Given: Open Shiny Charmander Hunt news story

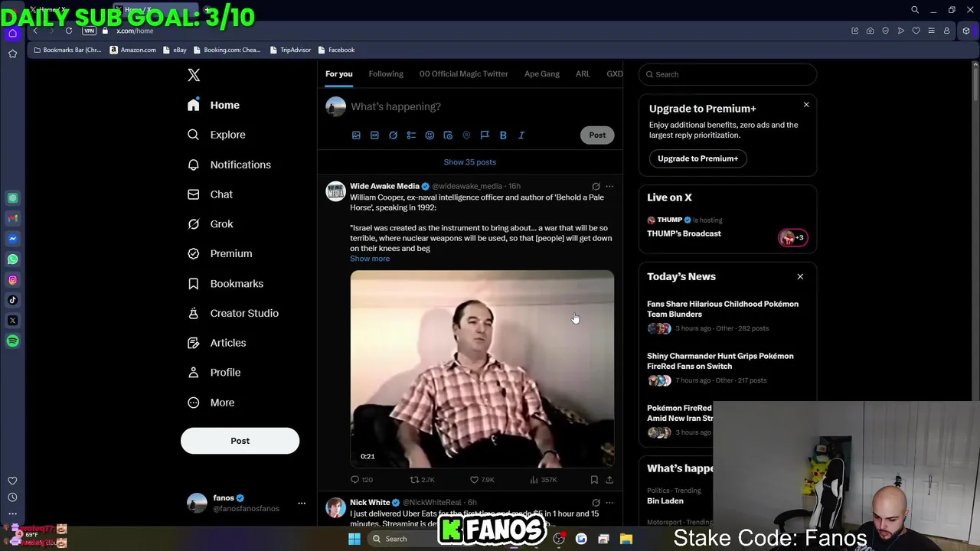Looking at the screenshot, I should point(720,361).
